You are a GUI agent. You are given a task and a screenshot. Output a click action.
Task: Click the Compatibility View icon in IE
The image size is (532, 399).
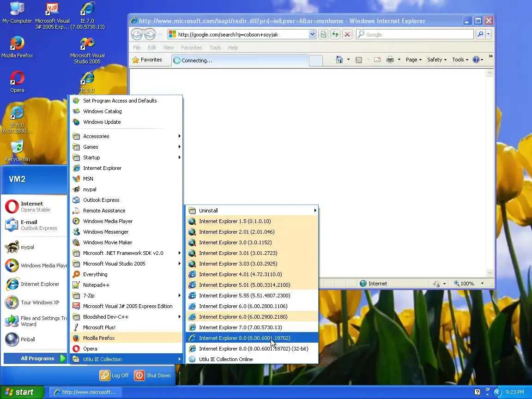[x=323, y=34]
